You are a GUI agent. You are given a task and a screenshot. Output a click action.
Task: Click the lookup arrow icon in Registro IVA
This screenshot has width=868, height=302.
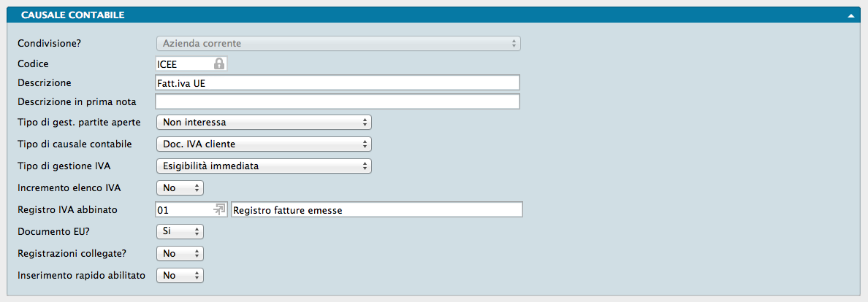pos(219,210)
